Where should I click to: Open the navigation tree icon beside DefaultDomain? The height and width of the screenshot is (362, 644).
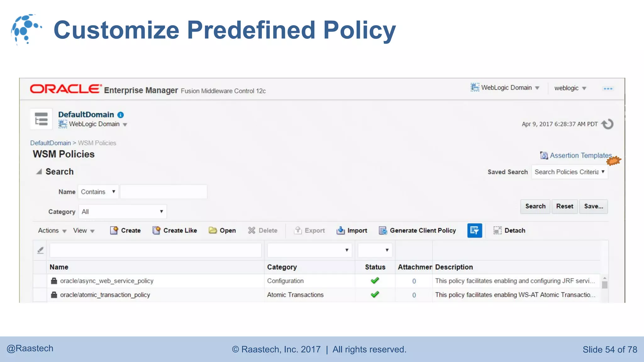(x=41, y=119)
